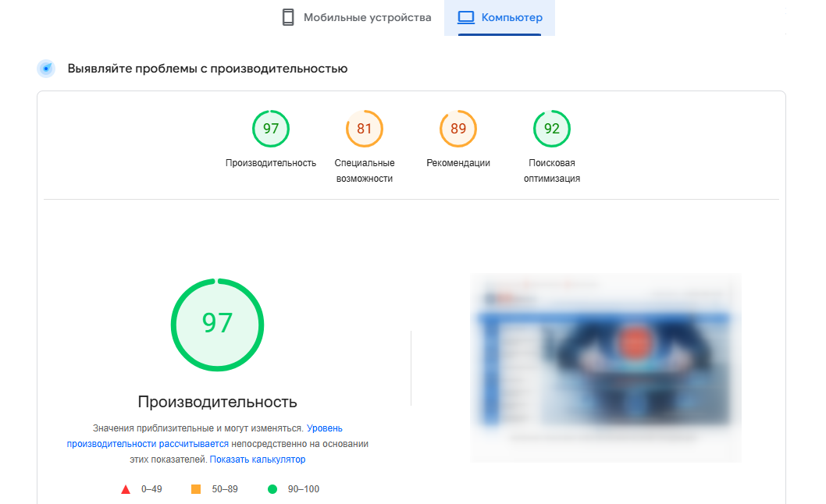Viewport: 826px width, 504px height.
Task: Click the 90–100 legend range text
Action: [304, 489]
